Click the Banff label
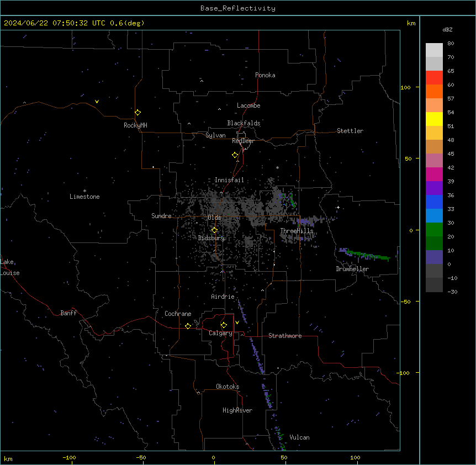 click(x=68, y=313)
